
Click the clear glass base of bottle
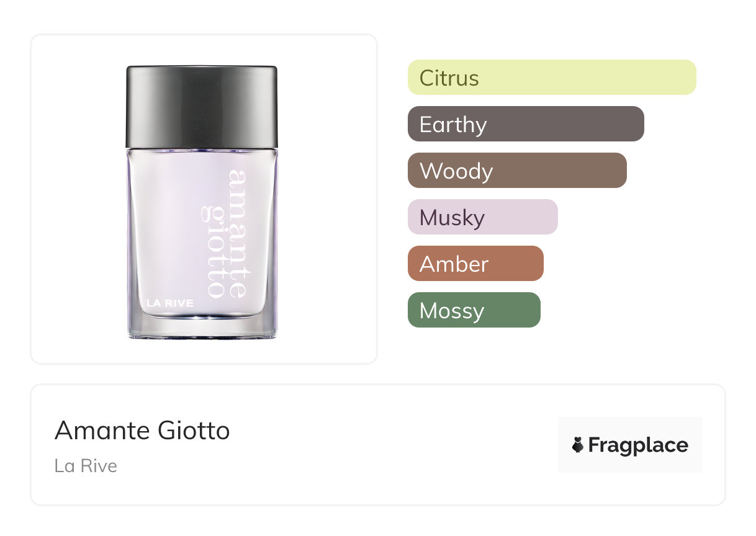pyautogui.click(x=202, y=327)
